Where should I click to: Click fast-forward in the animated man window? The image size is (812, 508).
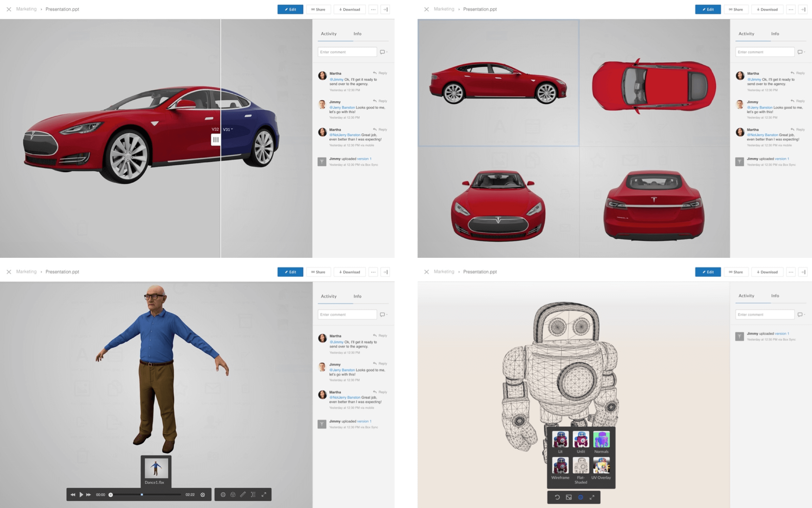[88, 495]
